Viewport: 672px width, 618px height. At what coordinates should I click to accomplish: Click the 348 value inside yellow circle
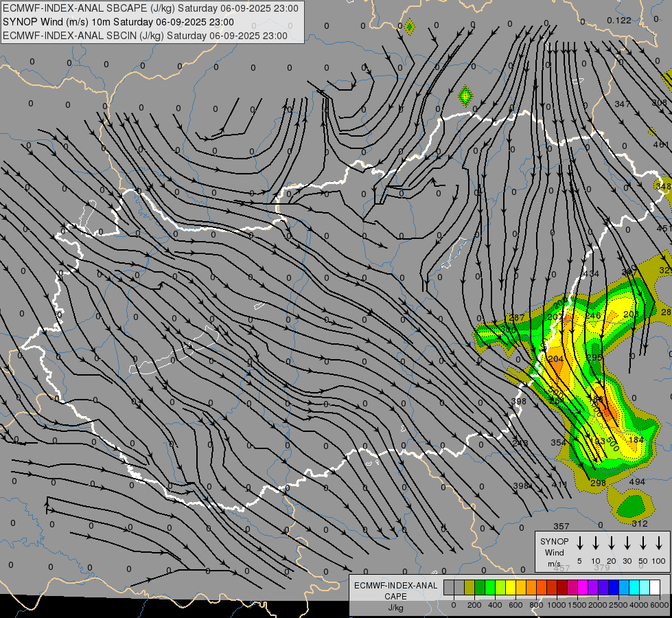663,186
